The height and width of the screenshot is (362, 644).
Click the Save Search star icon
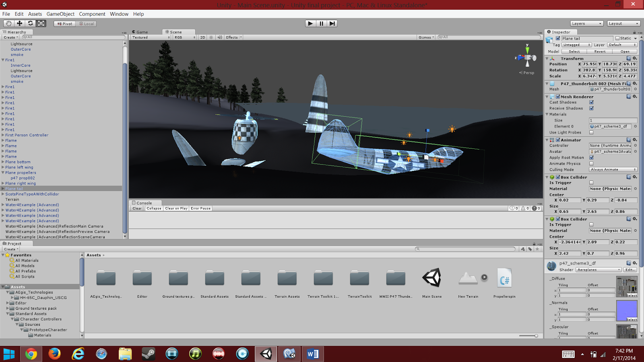tap(537, 249)
